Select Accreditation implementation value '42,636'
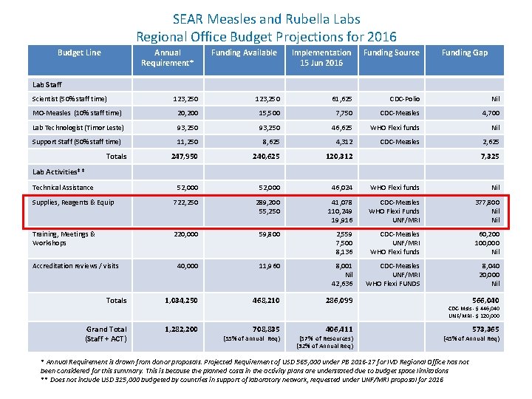 (x=341, y=284)
